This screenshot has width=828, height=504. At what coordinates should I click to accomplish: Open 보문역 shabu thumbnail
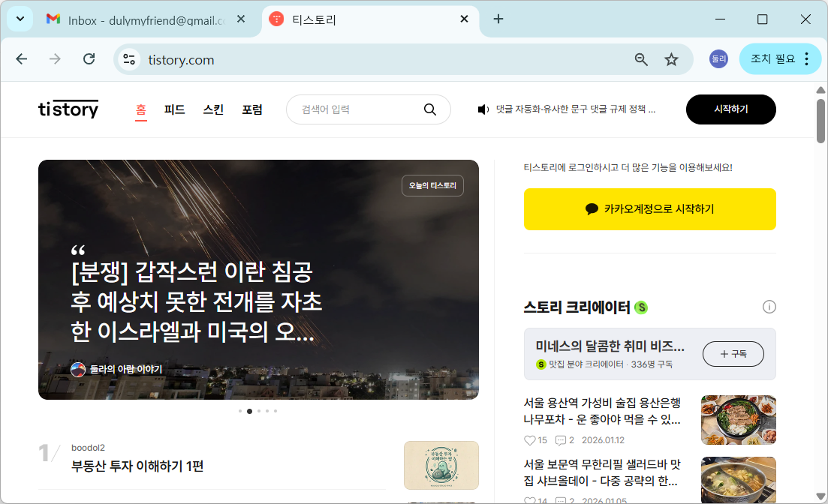point(738,480)
